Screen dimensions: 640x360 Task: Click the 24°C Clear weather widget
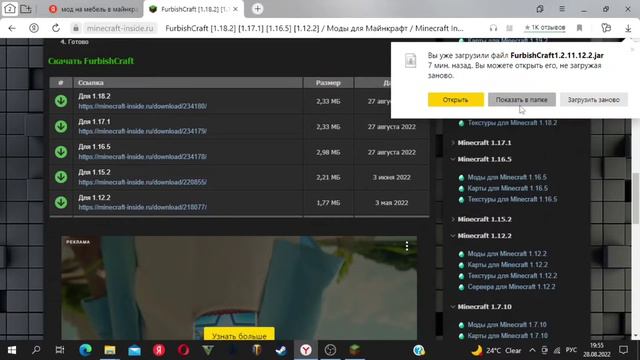[497, 350]
